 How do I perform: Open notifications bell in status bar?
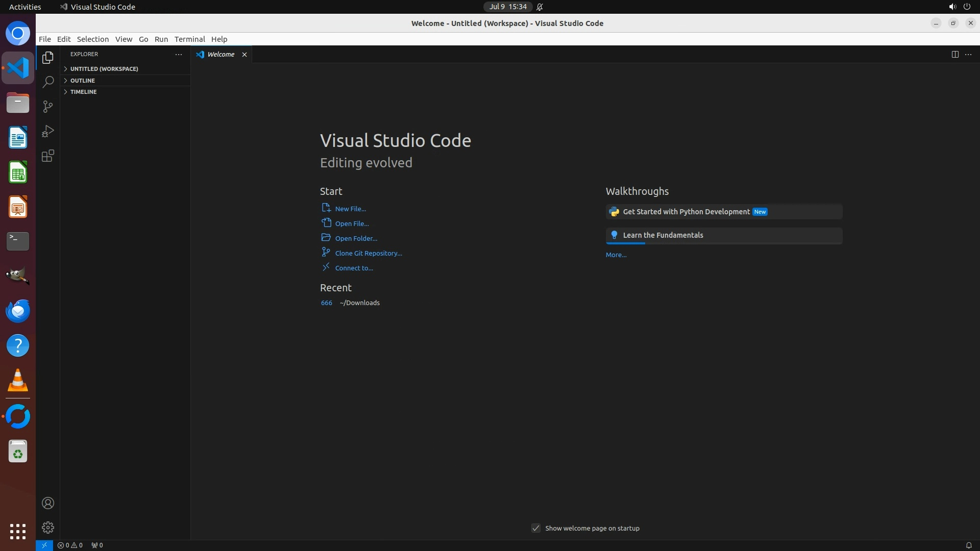click(x=968, y=545)
